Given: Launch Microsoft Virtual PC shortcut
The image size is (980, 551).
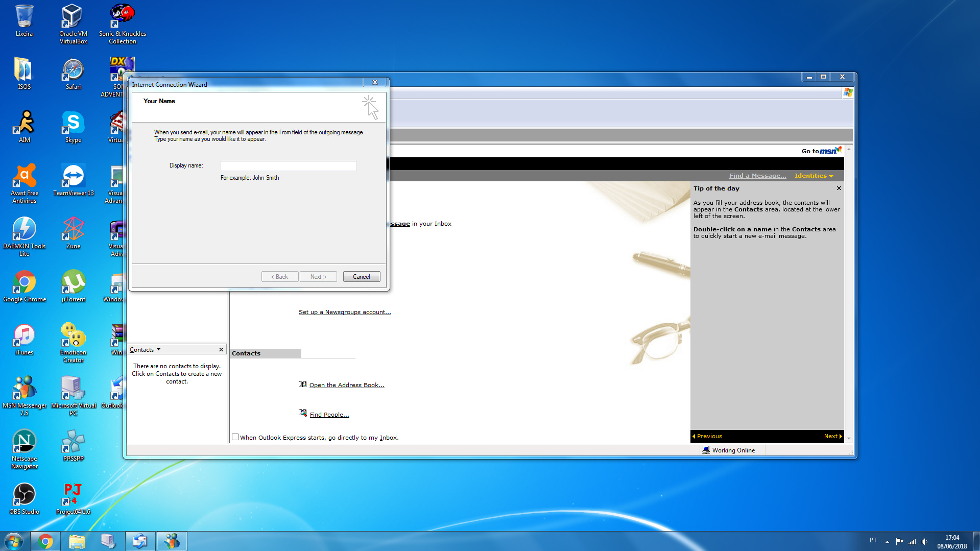Looking at the screenshot, I should point(73,395).
